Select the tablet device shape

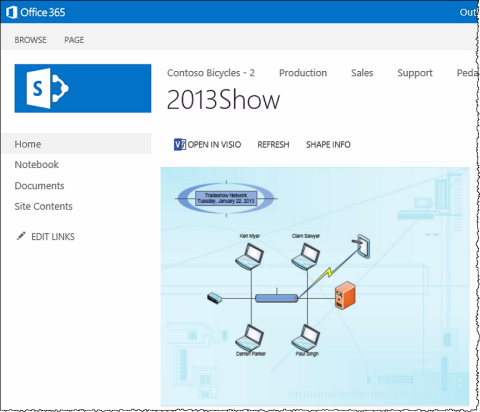362,247
